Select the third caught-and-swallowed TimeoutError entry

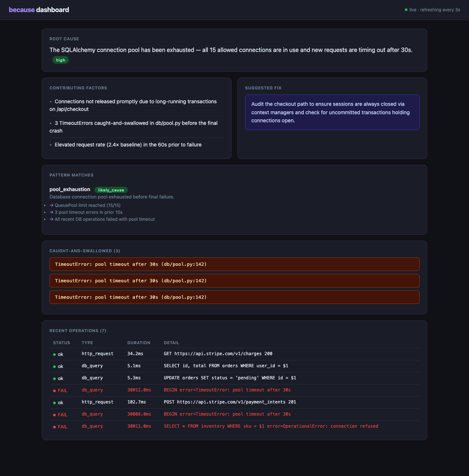click(x=234, y=297)
